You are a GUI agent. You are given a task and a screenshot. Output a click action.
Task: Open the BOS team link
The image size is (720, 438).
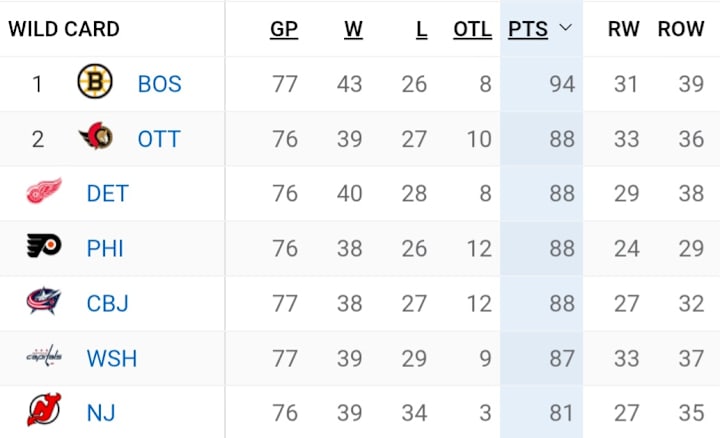point(160,84)
